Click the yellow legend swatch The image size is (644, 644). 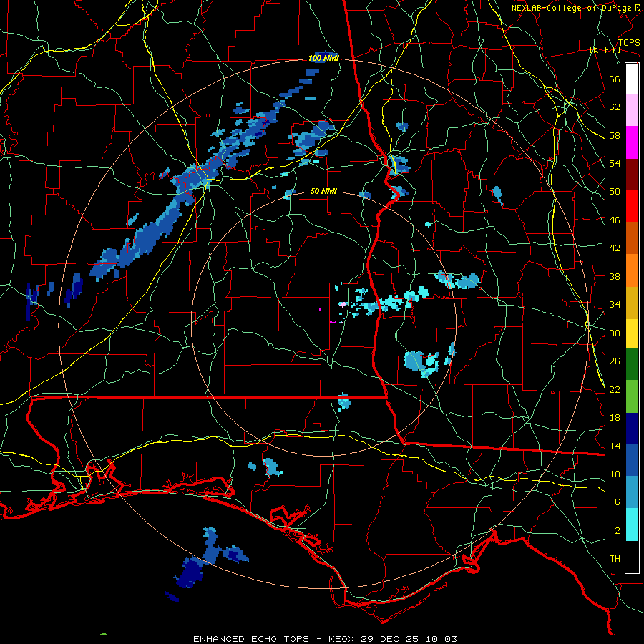632,333
